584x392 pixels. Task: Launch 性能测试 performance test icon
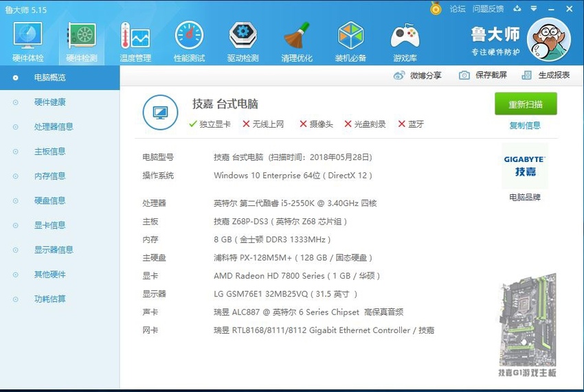(x=189, y=41)
